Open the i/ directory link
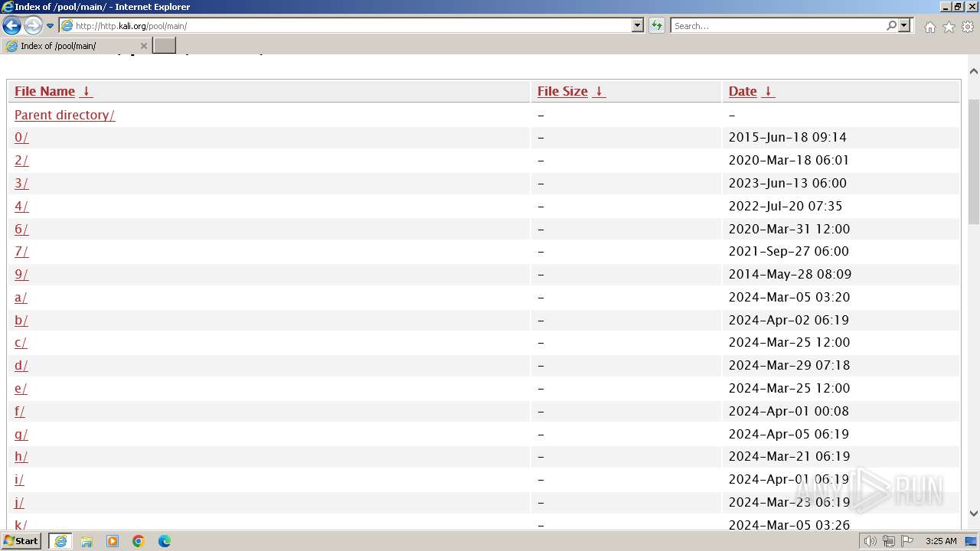This screenshot has width=980, height=551. pos(19,479)
